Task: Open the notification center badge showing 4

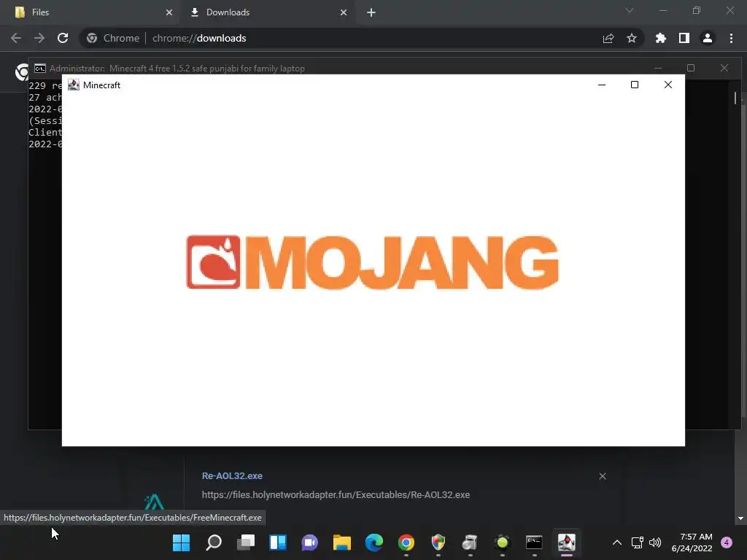Action: 727,542
